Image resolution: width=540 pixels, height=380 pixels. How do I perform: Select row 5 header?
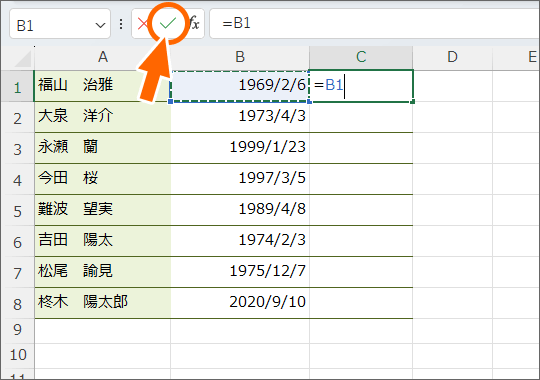pos(17,210)
